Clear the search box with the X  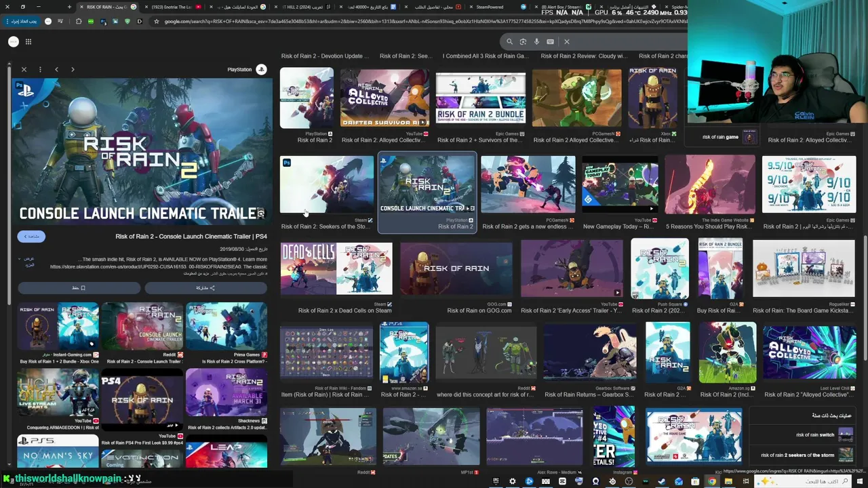567,41
